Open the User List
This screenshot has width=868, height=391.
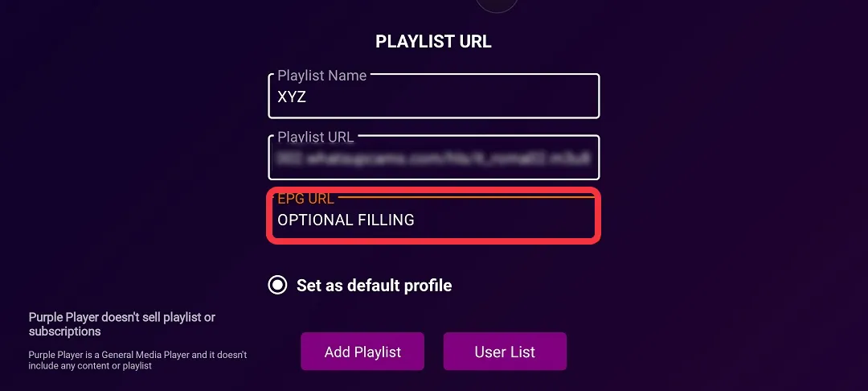tap(505, 352)
